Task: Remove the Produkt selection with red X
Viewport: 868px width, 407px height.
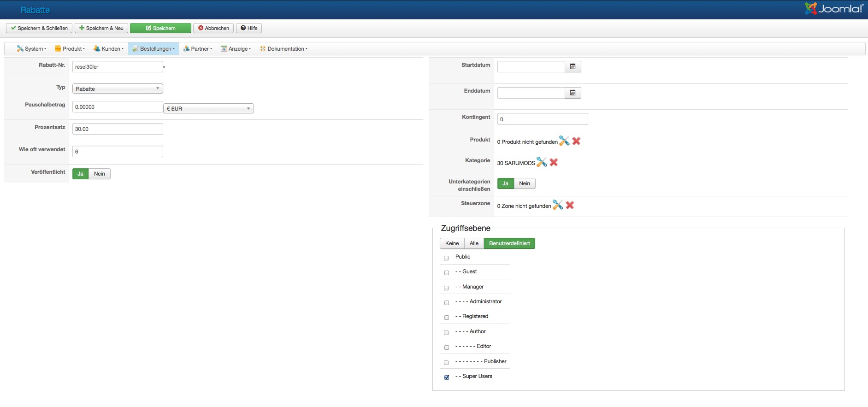Action: 576,141
